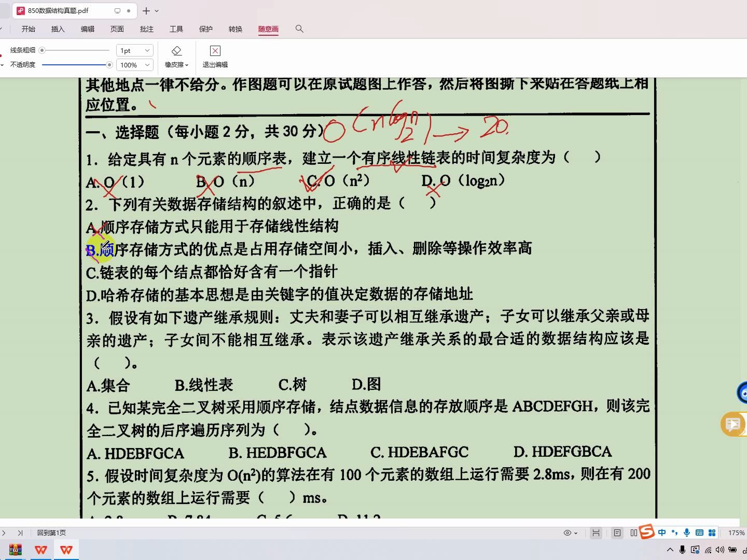
Task: Click answer option D.图
Action: [x=366, y=384]
